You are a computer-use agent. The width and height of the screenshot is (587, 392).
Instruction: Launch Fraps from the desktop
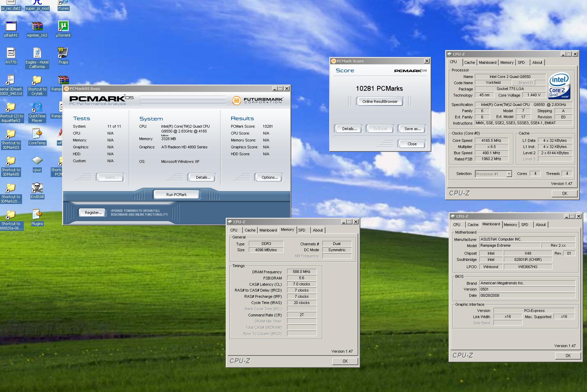coord(63,56)
